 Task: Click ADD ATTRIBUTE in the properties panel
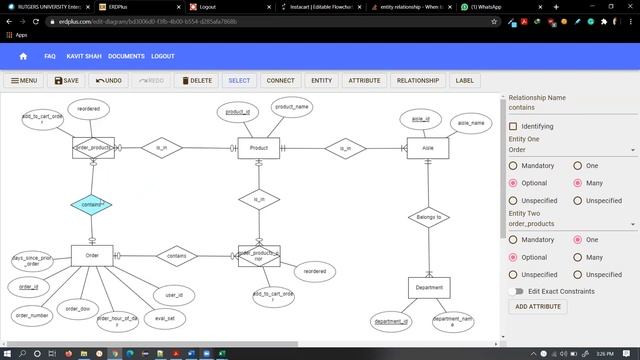click(x=538, y=307)
